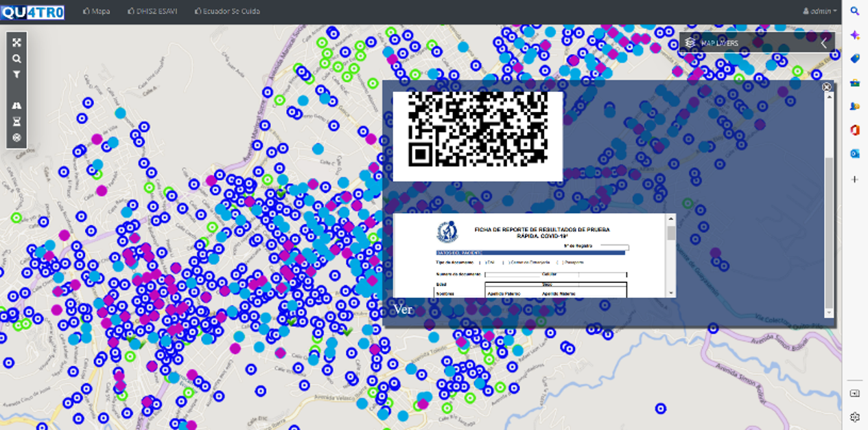Open the funnel filter map tool

pyautogui.click(x=16, y=75)
